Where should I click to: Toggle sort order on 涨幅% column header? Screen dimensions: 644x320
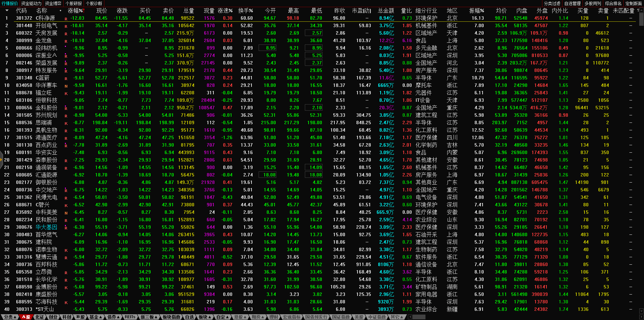coord(75,11)
